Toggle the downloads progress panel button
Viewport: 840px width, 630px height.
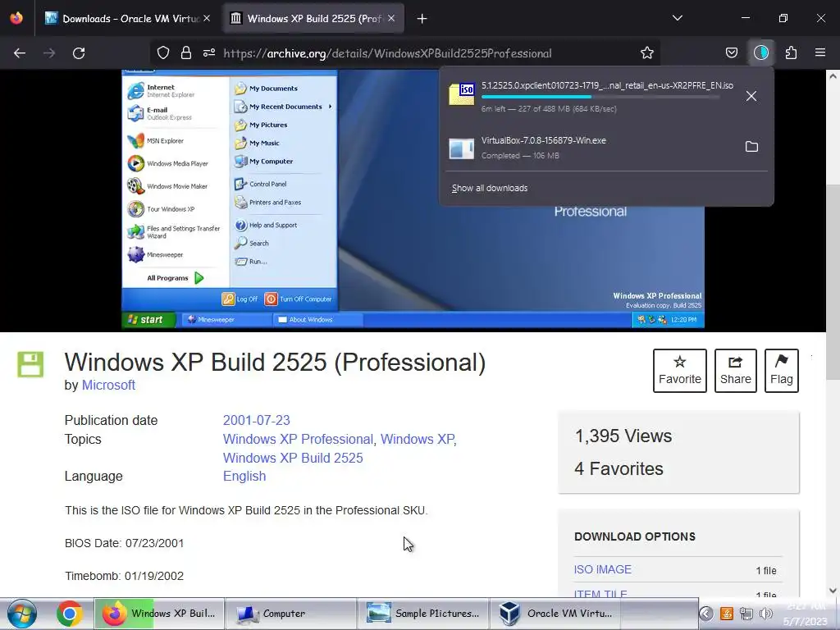pos(760,53)
